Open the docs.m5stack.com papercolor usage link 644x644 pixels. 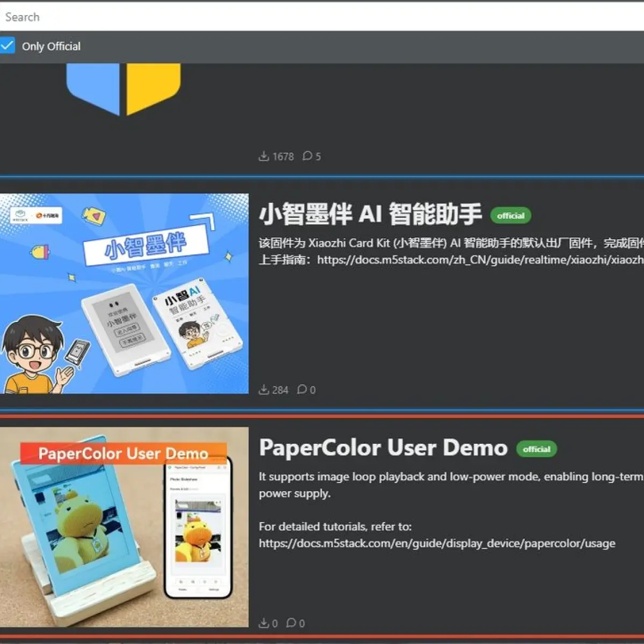point(437,543)
